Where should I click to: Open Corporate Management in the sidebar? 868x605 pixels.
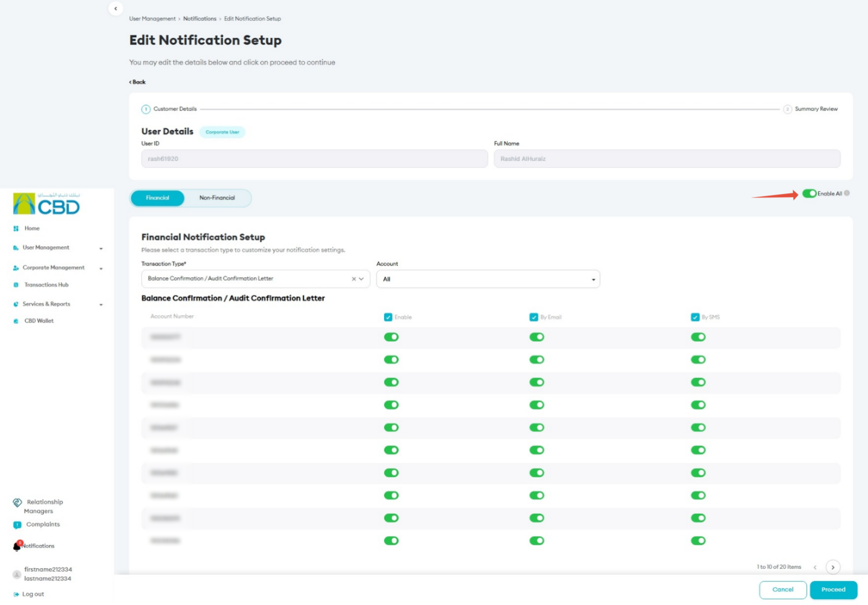tap(53, 268)
